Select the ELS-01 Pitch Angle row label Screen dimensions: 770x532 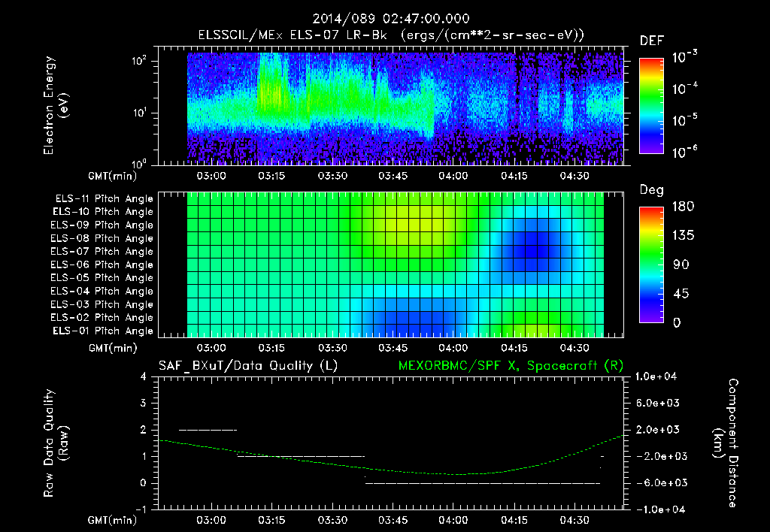pyautogui.click(x=103, y=331)
